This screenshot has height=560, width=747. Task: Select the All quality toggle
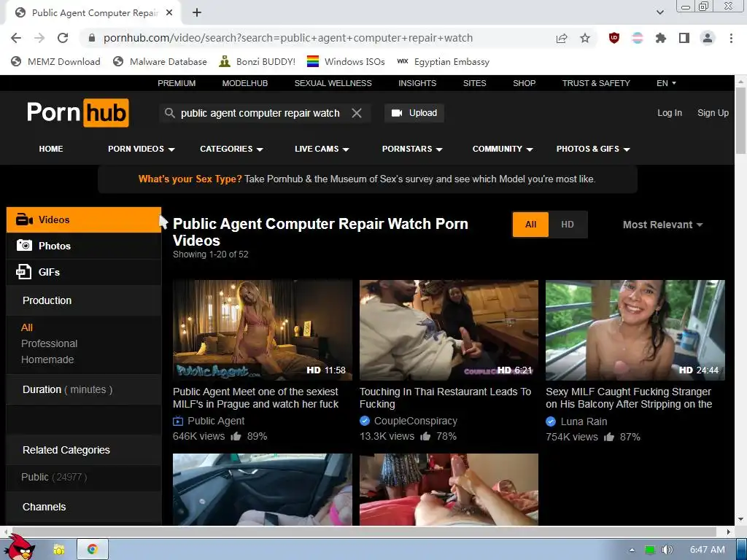click(531, 225)
